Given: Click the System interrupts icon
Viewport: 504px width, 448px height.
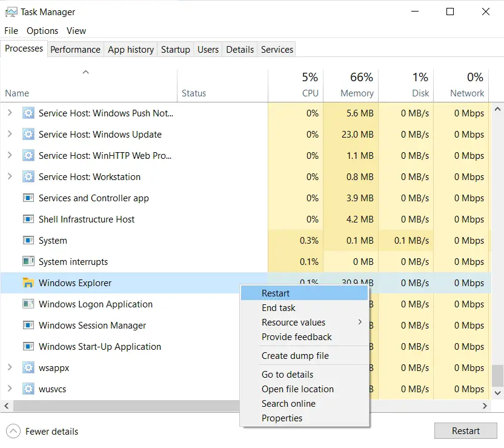Looking at the screenshot, I should (x=28, y=261).
